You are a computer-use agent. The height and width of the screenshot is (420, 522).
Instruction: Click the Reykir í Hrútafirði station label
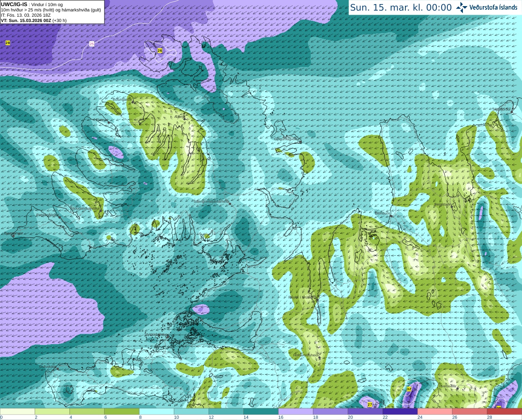click(303, 297)
